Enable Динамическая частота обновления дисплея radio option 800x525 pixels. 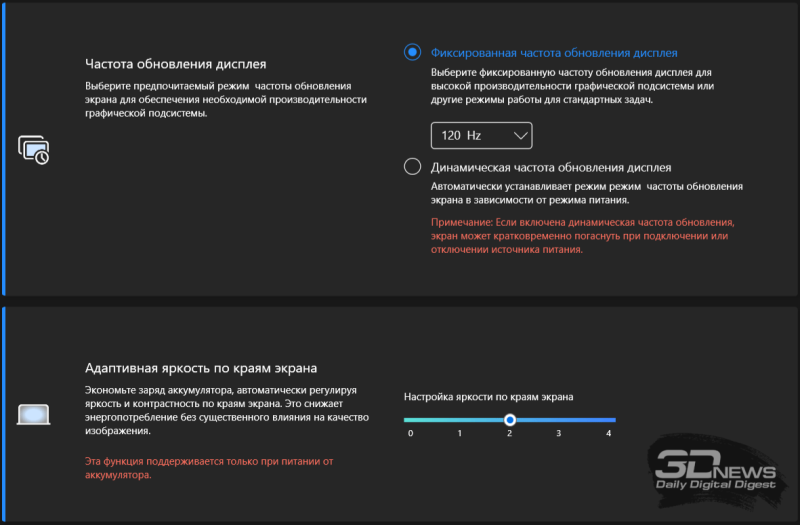(412, 167)
